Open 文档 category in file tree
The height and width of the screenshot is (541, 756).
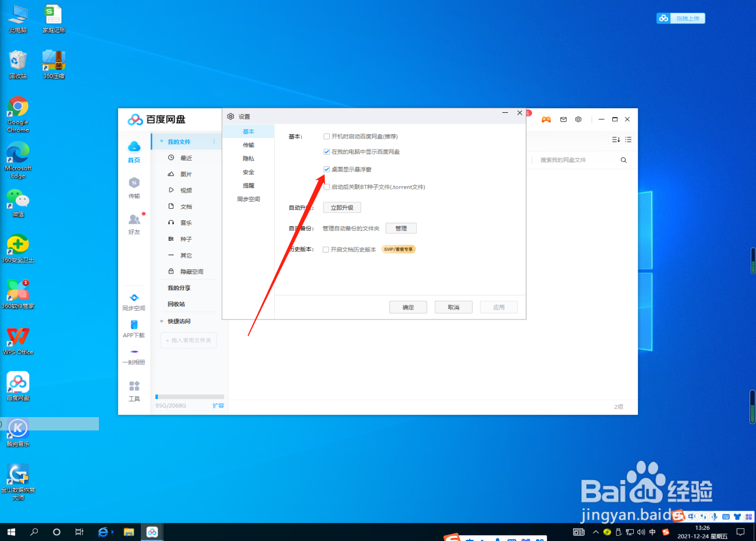186,207
